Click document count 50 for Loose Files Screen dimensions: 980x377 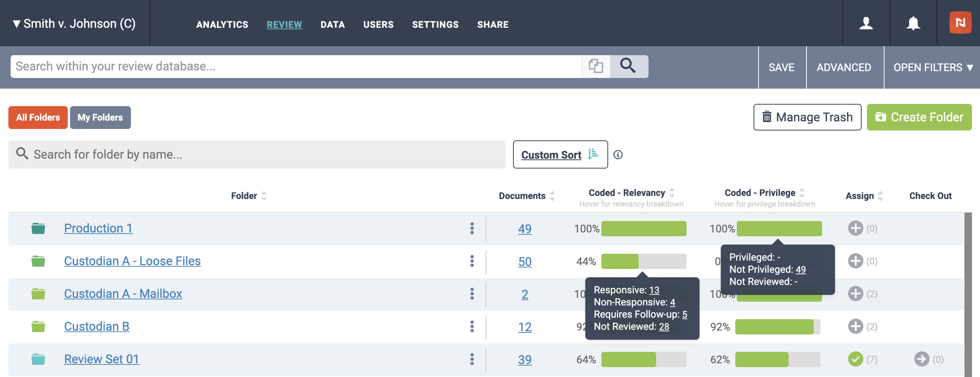[525, 261]
